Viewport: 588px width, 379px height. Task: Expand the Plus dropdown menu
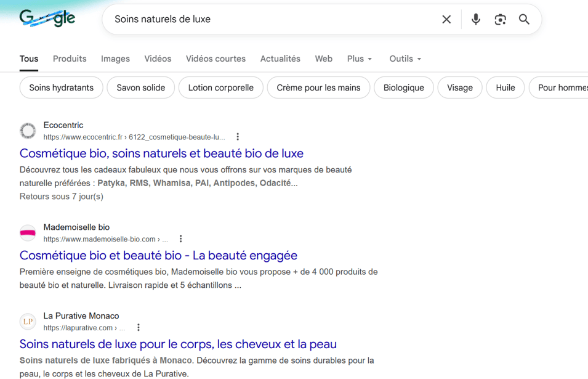tap(359, 59)
